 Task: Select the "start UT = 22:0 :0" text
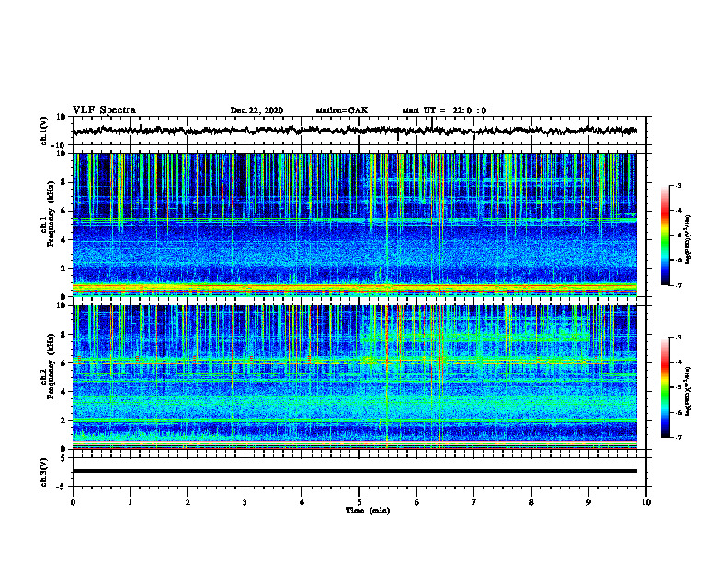click(x=444, y=110)
